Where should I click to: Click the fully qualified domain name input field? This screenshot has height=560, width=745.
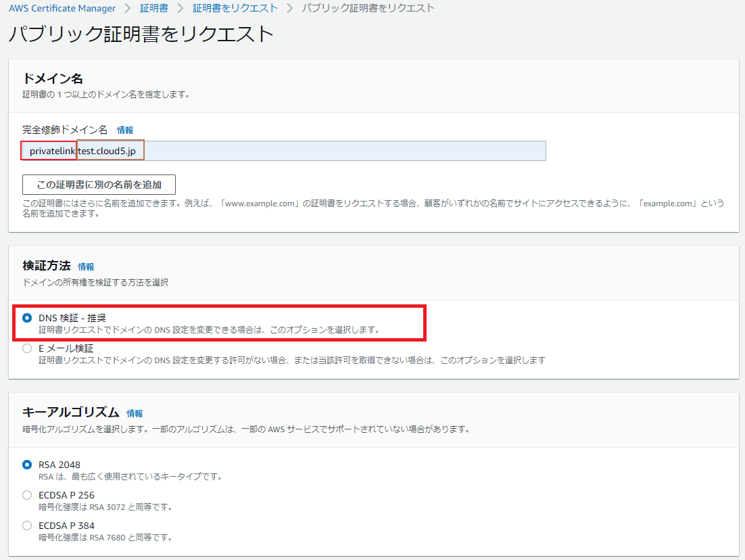pos(284,151)
